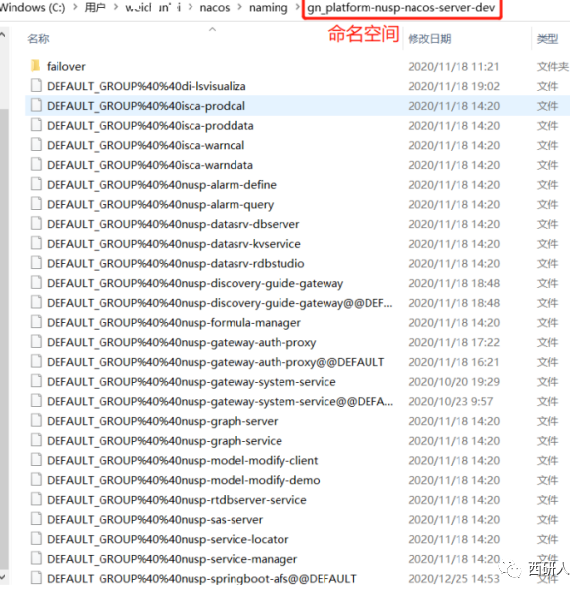The height and width of the screenshot is (594, 588).
Task: Go to the nacos breadcrumb segment
Action: pyautogui.click(x=215, y=8)
